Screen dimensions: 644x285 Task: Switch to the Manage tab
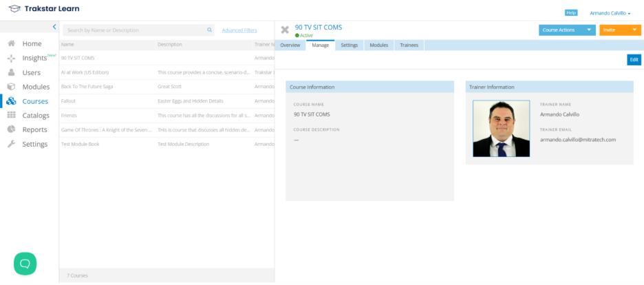tap(321, 45)
